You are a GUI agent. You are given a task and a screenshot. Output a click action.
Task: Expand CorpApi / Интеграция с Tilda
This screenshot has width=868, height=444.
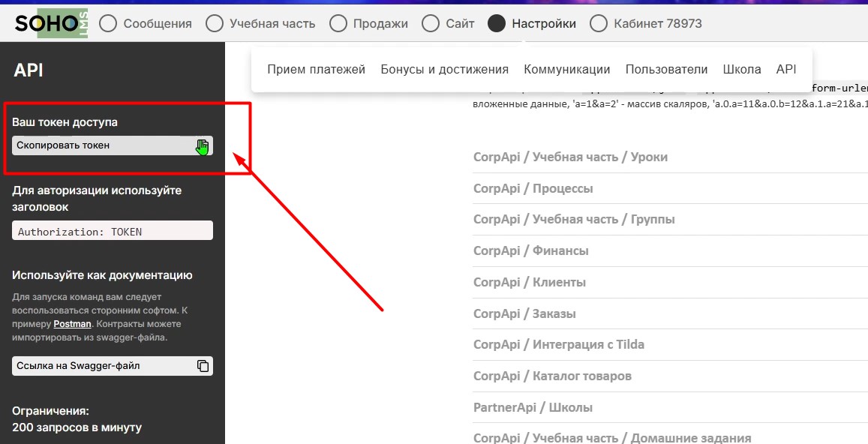558,344
